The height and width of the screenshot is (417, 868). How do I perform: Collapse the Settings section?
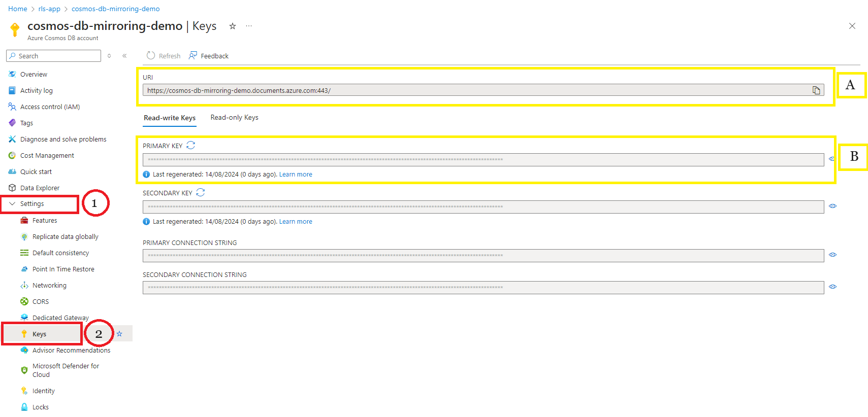[x=12, y=204]
